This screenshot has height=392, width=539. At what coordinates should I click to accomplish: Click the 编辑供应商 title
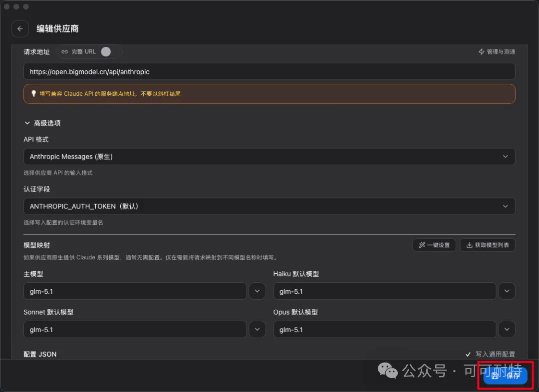tap(58, 29)
